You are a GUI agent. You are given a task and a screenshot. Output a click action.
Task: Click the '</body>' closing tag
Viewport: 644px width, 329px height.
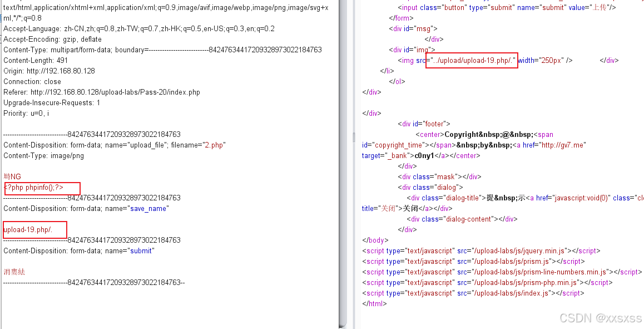(x=375, y=240)
